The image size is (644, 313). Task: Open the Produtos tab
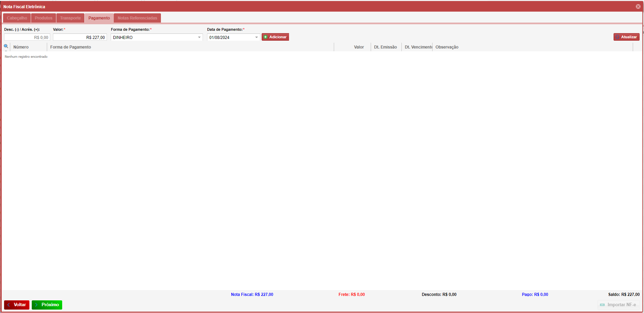coord(43,18)
